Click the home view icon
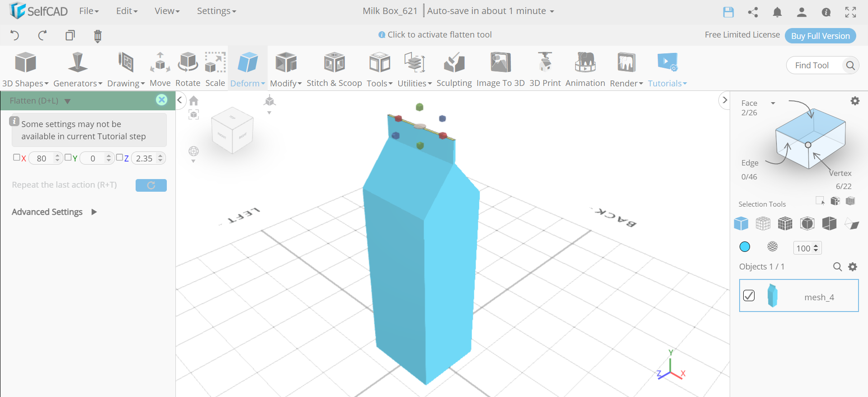 (x=193, y=100)
